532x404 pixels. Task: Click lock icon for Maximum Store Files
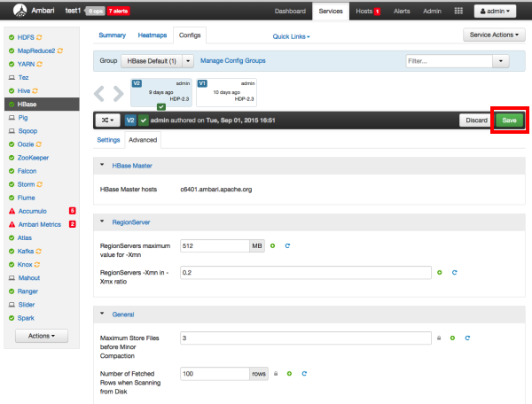click(x=439, y=338)
